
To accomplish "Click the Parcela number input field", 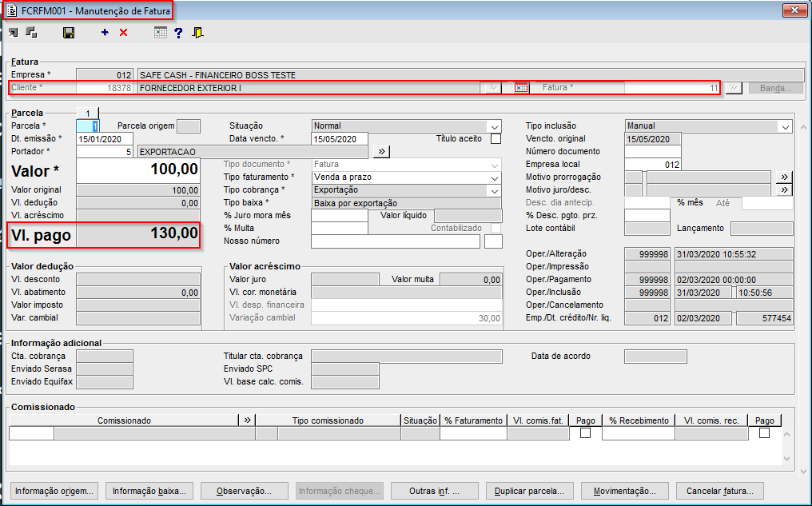I will pos(88,126).
